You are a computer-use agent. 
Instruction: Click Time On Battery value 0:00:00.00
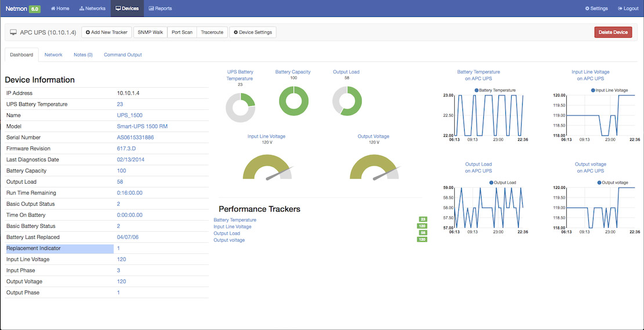click(130, 215)
